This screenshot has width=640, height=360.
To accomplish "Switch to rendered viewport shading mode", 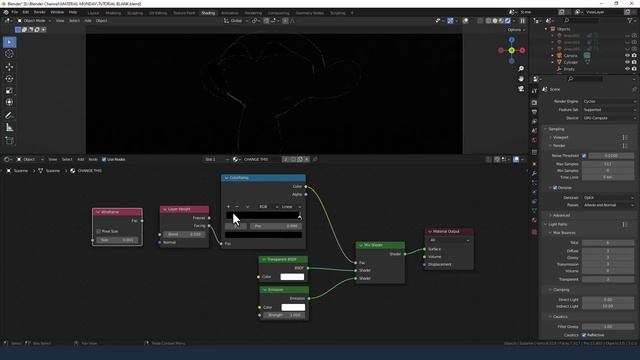I will coord(508,20).
